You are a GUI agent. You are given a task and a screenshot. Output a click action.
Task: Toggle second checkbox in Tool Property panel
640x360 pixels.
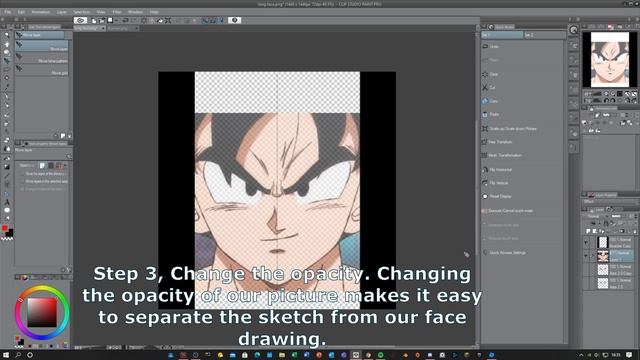pos(22,181)
